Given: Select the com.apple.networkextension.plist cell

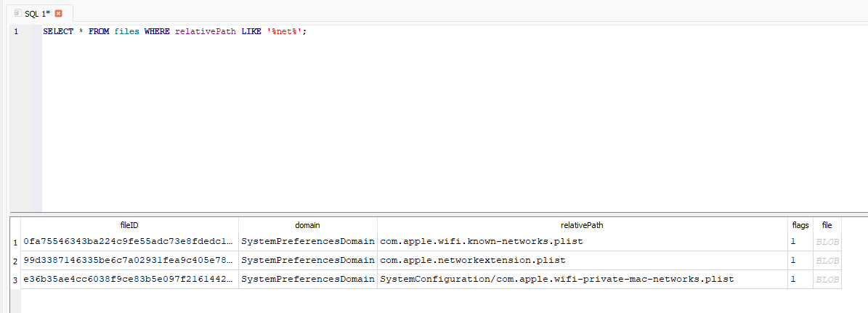Looking at the screenshot, I should point(472,260).
